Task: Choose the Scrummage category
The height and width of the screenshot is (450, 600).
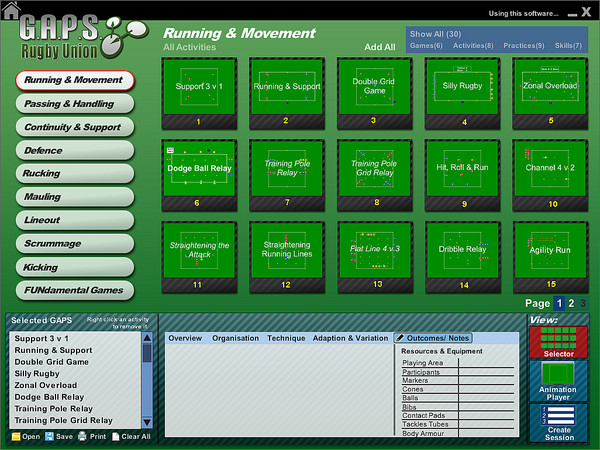Action: 75,243
